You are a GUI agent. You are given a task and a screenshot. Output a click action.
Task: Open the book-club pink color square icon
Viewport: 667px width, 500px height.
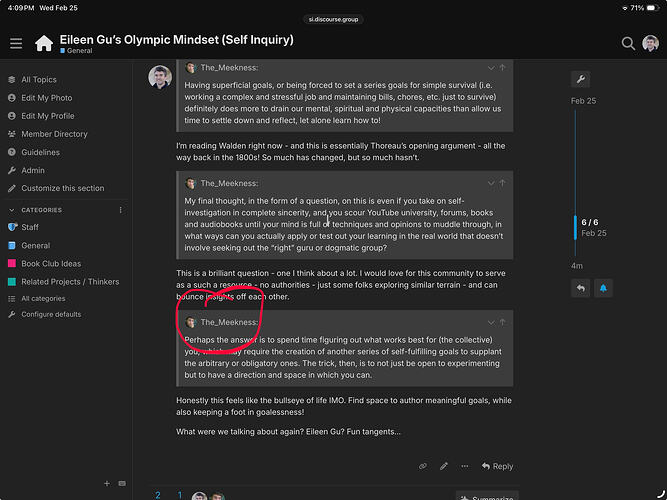point(12,264)
